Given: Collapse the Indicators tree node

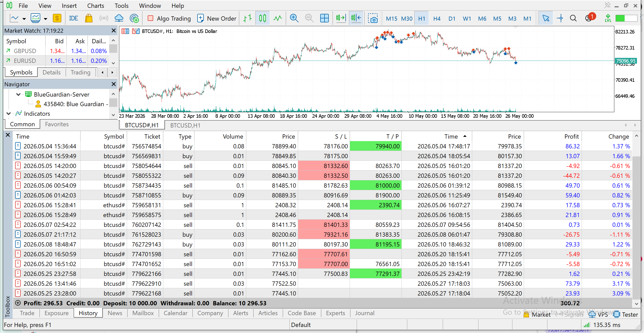Looking at the screenshot, I should point(9,114).
